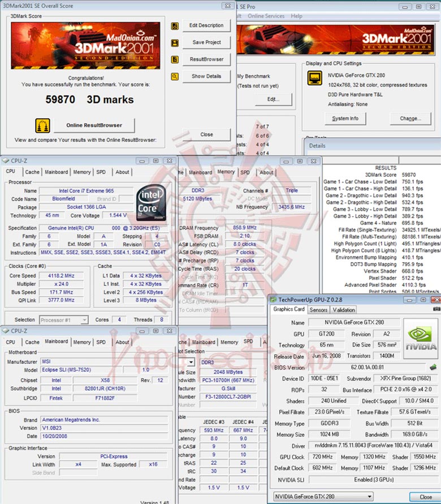Select the SPD tab in top-left CPU-Z

[x=101, y=172]
